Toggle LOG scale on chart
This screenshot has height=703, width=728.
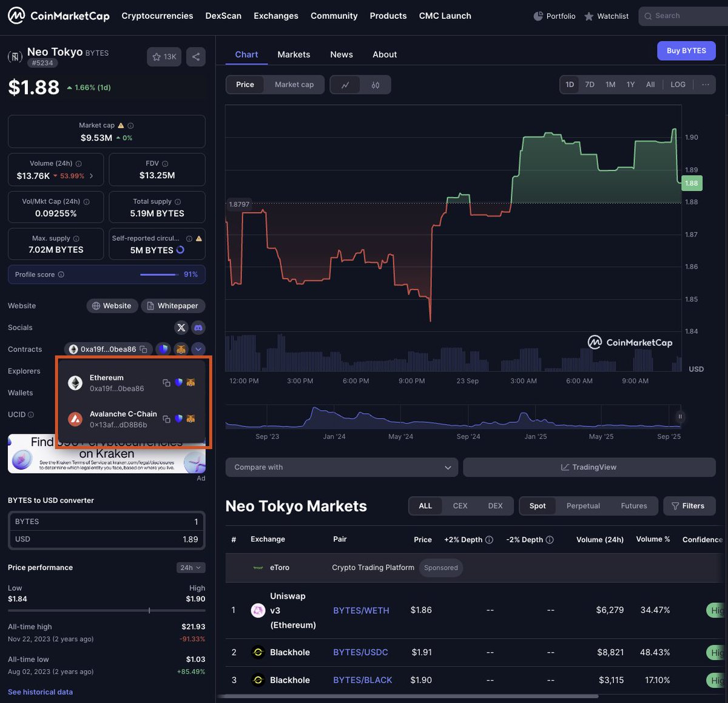coord(678,85)
